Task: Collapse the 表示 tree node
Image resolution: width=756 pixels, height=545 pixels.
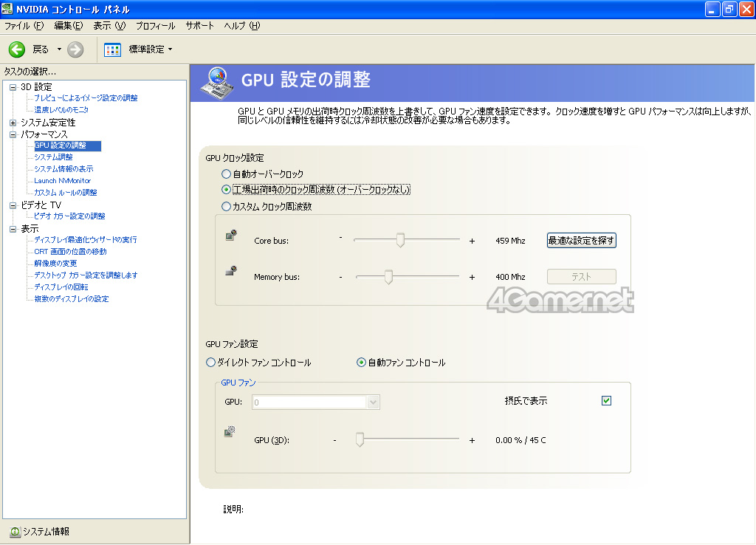Action: (x=13, y=229)
